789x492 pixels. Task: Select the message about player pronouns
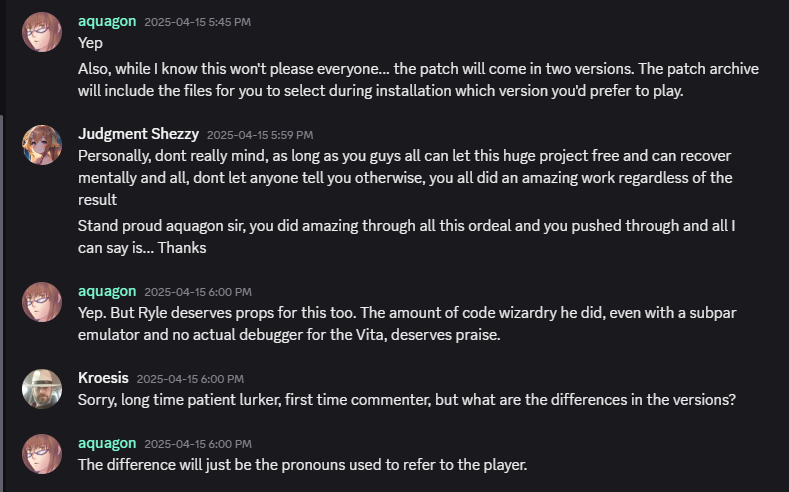pyautogui.click(x=302, y=465)
